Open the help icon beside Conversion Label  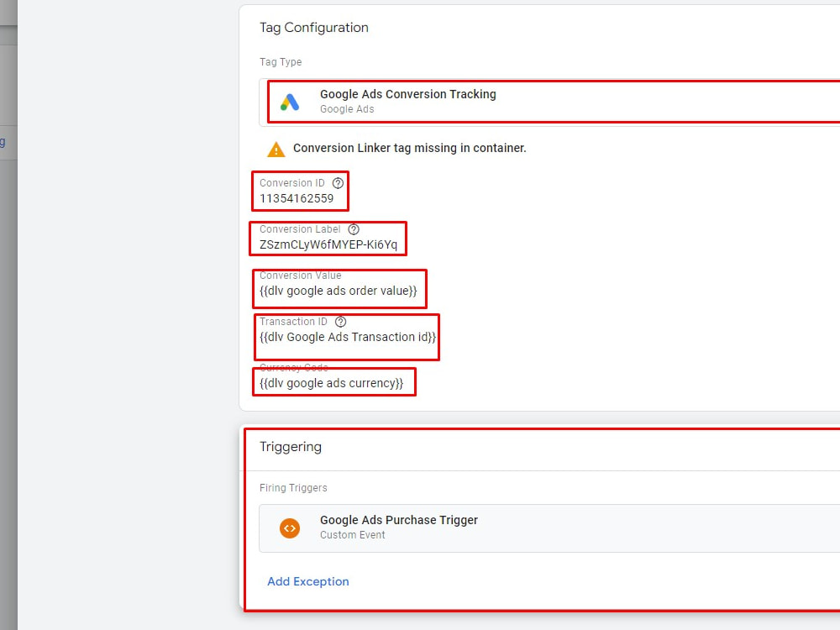[353, 228]
